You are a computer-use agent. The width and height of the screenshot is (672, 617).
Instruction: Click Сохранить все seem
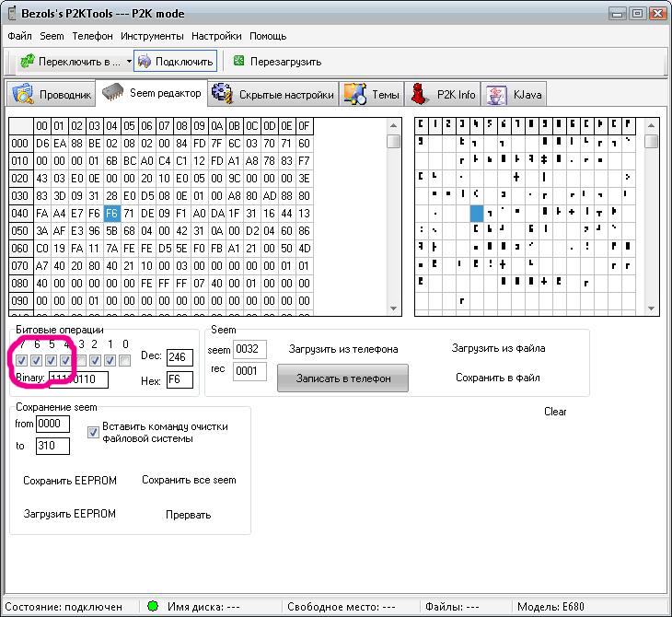[189, 480]
